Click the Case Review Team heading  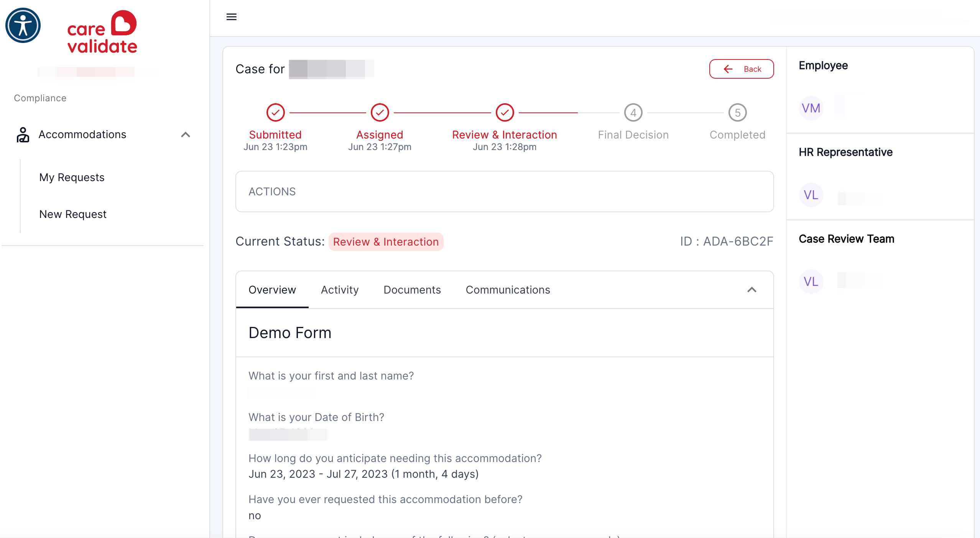847,239
